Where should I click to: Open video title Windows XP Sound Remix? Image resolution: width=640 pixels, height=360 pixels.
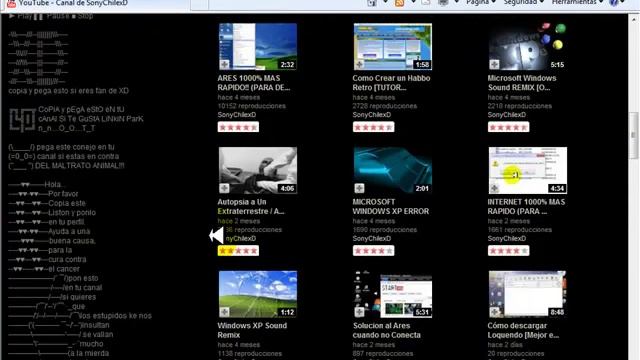click(252, 330)
